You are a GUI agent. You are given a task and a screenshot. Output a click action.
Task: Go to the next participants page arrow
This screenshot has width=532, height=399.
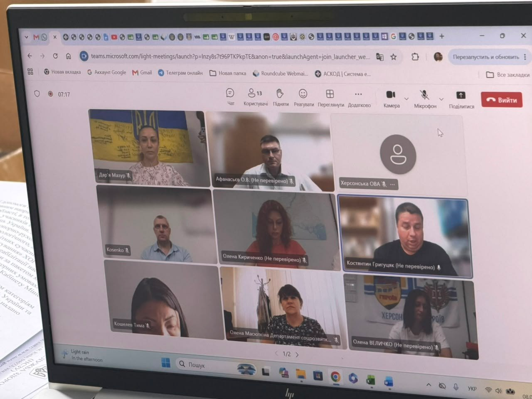[297, 355]
